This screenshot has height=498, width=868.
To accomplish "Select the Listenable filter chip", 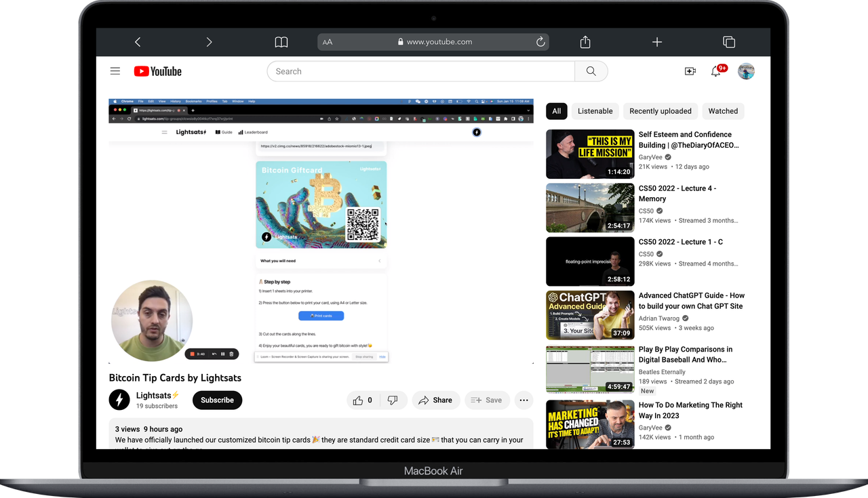I will [x=595, y=111].
